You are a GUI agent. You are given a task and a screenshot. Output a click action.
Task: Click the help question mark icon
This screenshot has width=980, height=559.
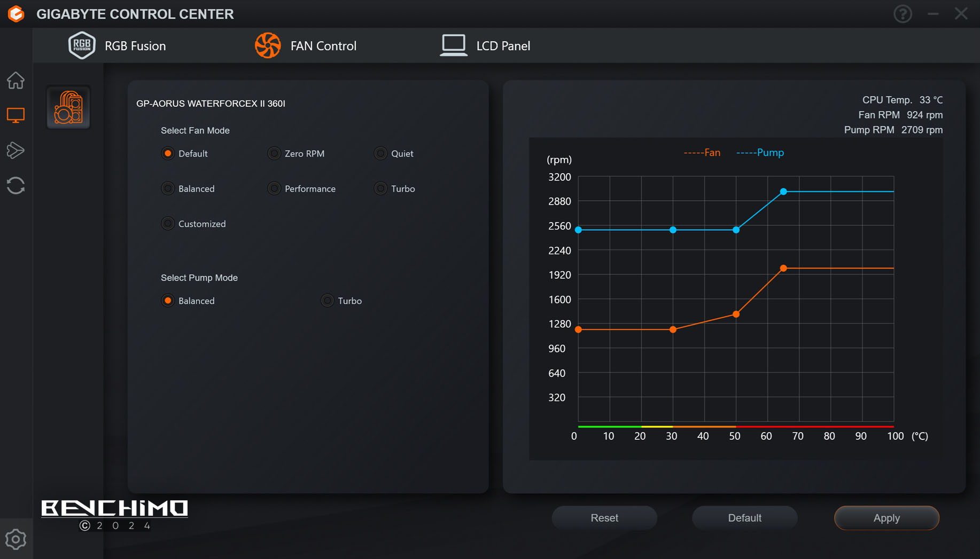(903, 14)
